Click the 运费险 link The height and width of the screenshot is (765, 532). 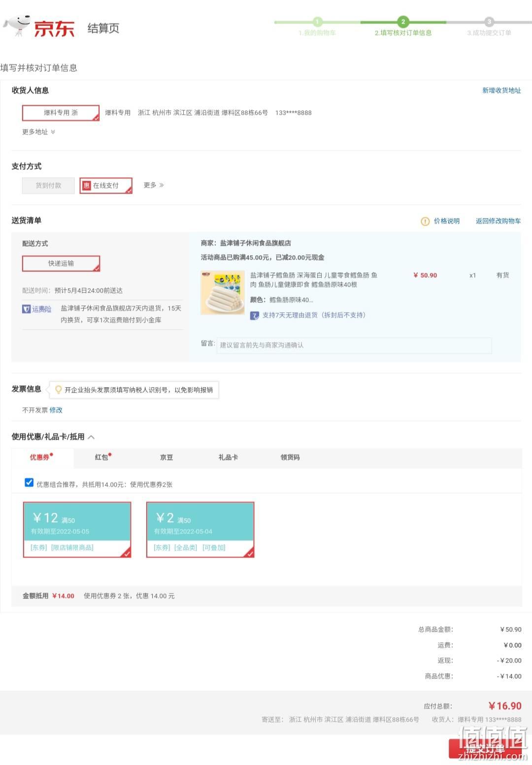(41, 309)
